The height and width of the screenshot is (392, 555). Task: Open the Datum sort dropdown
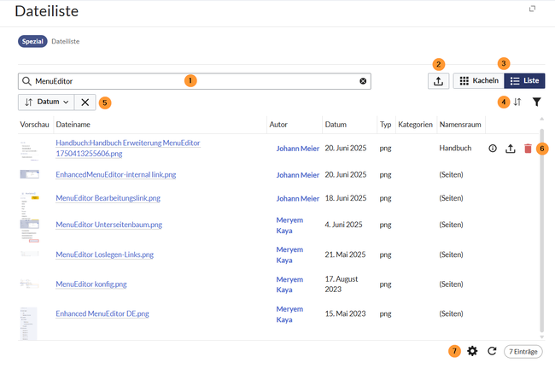click(46, 102)
